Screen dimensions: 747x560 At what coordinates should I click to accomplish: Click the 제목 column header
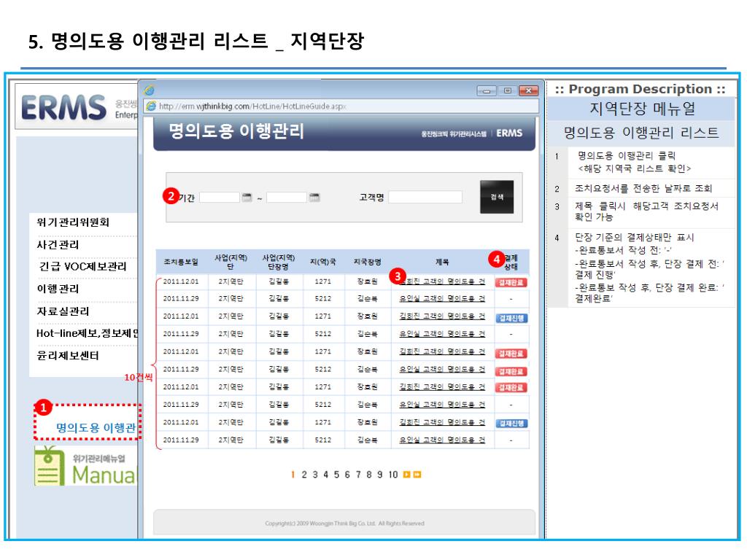coord(442,262)
